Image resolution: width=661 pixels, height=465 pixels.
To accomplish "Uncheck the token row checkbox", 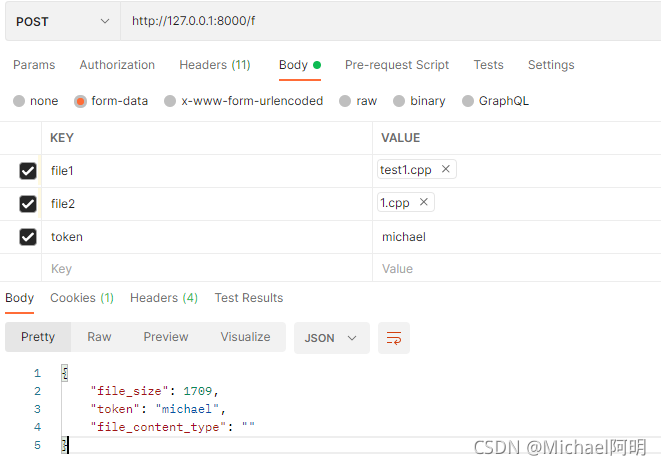I will (28, 237).
